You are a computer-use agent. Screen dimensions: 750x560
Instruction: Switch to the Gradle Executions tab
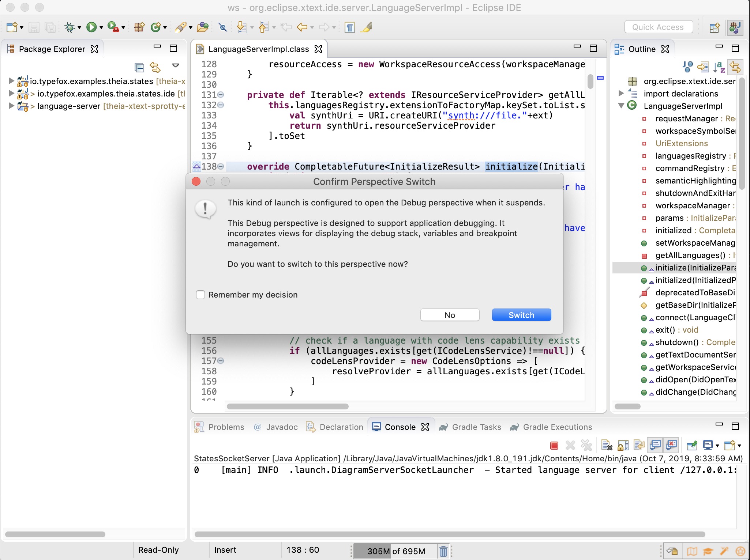pyautogui.click(x=551, y=427)
